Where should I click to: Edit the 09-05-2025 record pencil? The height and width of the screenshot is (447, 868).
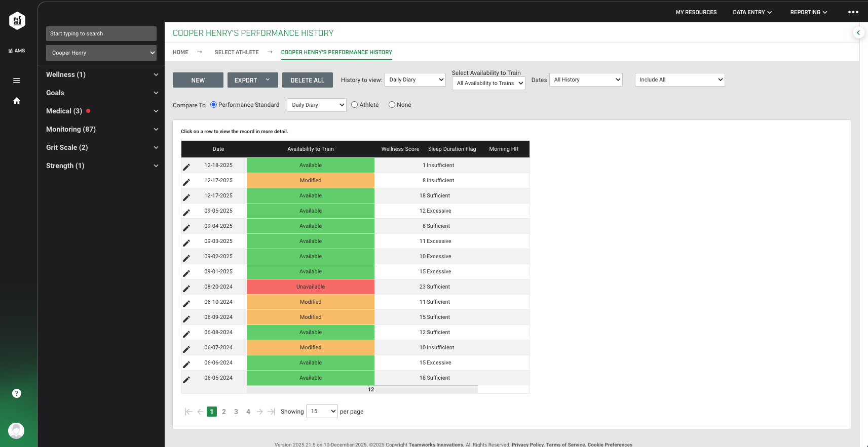coord(186,212)
